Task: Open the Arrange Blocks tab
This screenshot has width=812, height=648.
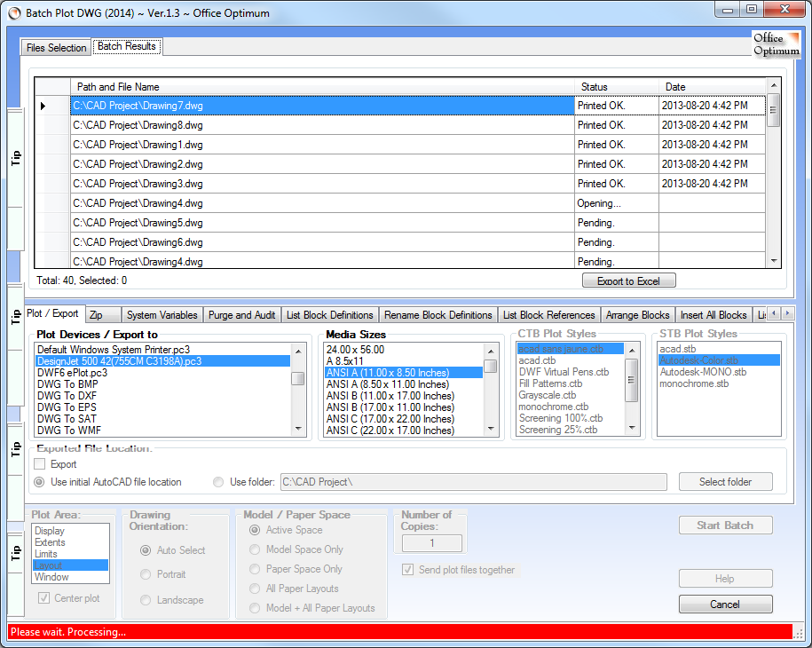Action: click(637, 315)
